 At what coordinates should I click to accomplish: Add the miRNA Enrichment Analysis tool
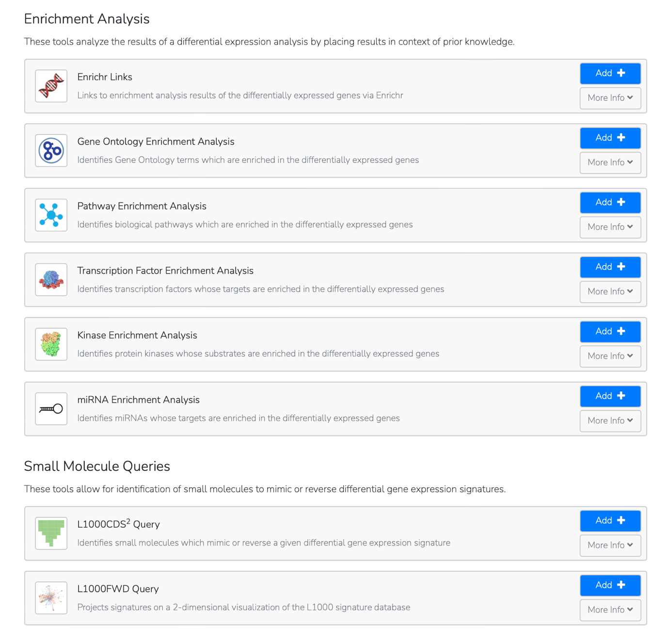pyautogui.click(x=610, y=396)
